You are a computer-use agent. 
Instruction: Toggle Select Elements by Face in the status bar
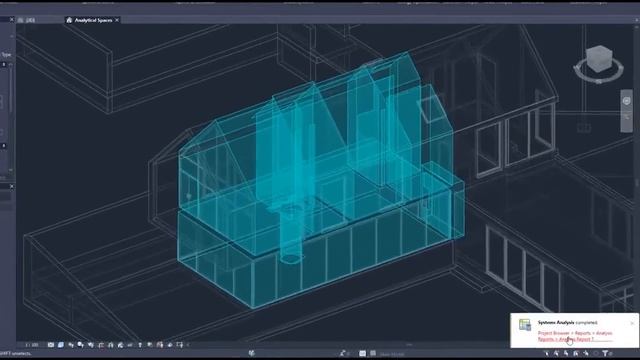576,353
